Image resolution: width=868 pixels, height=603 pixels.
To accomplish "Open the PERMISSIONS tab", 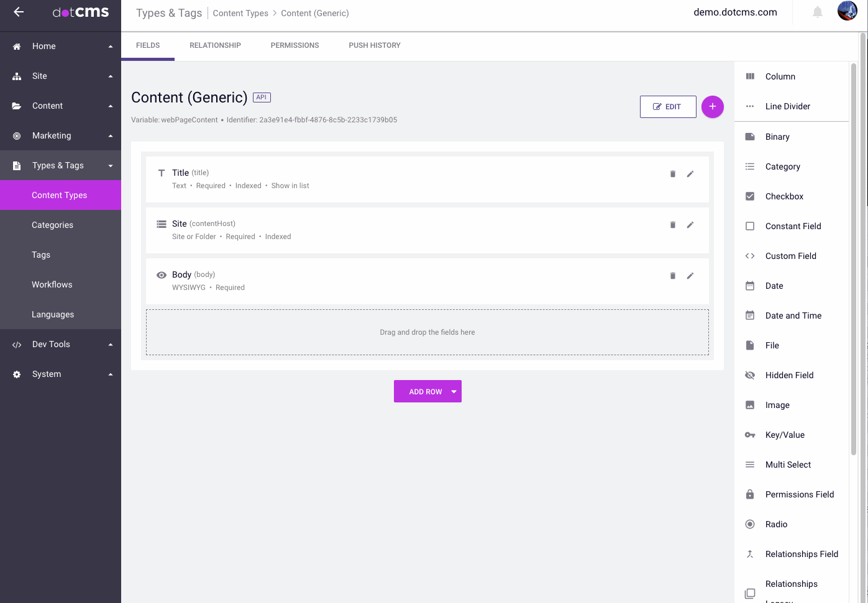I will (x=295, y=45).
